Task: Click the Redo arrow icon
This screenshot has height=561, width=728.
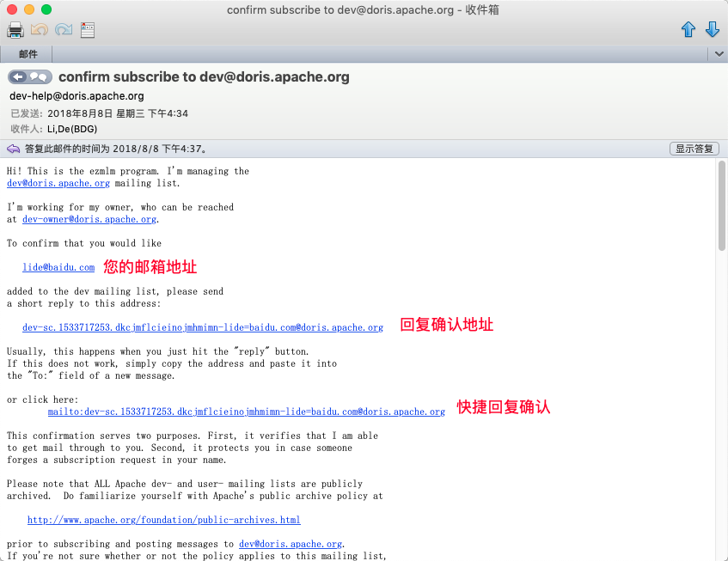Action: [64, 30]
